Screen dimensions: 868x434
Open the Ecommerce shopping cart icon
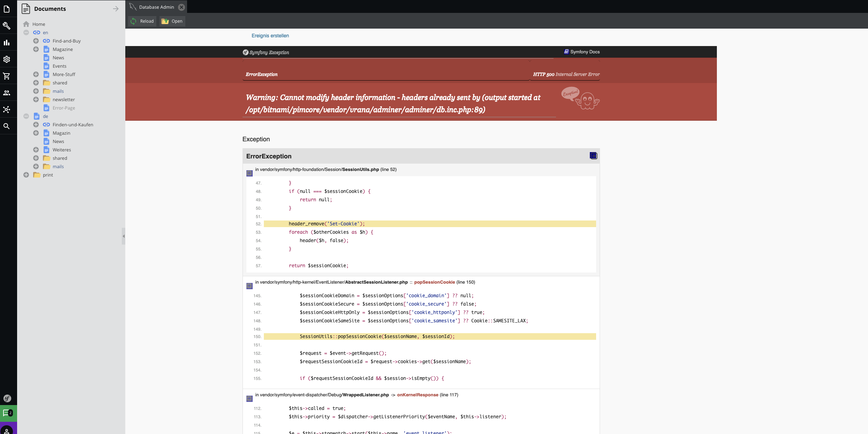[7, 76]
